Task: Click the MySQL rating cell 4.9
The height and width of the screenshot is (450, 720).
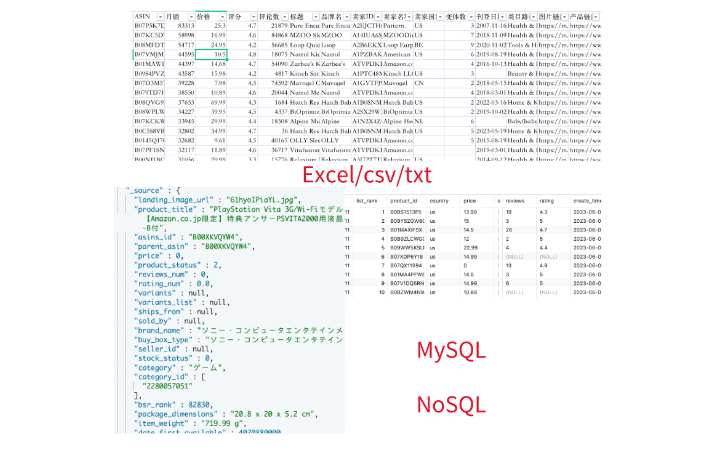Action: [543, 266]
